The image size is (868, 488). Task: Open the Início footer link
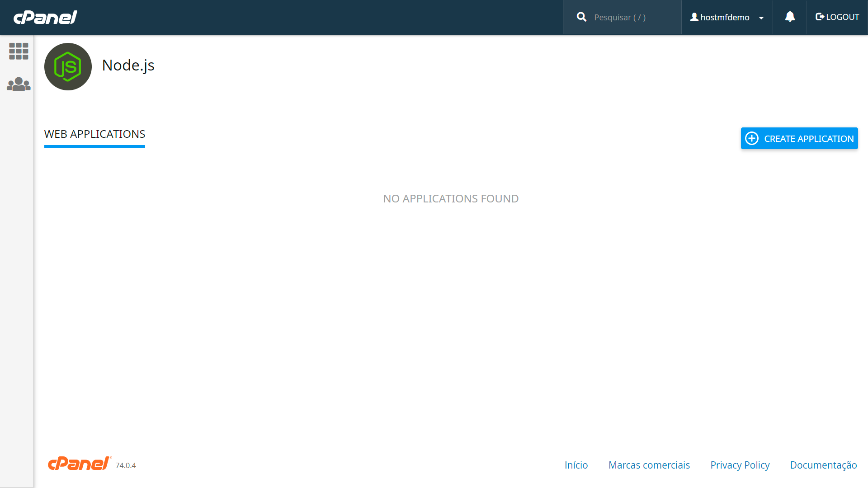coord(576,465)
